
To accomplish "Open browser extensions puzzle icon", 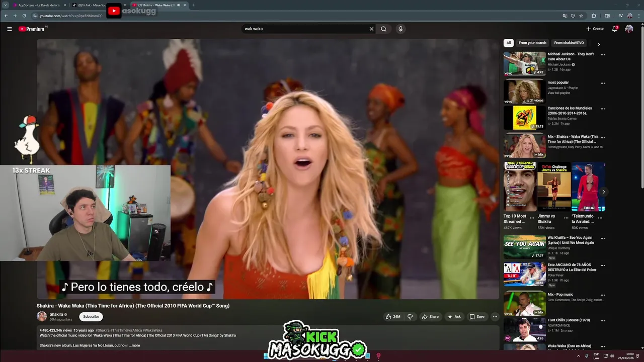I will point(594,16).
